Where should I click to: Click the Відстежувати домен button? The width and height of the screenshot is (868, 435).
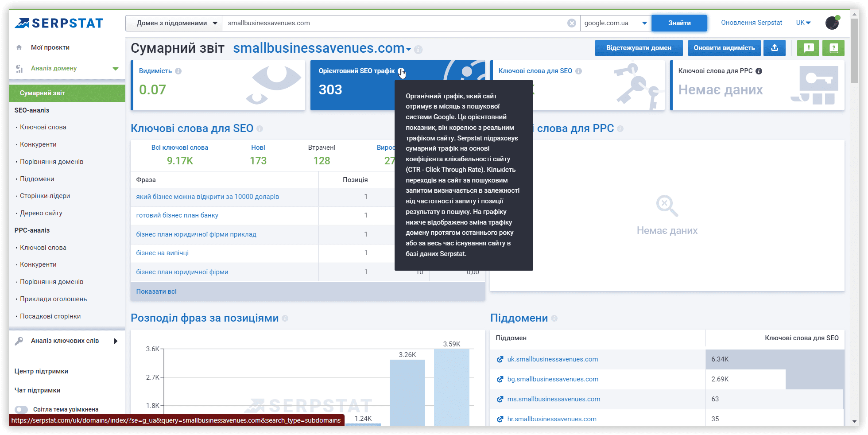(639, 48)
